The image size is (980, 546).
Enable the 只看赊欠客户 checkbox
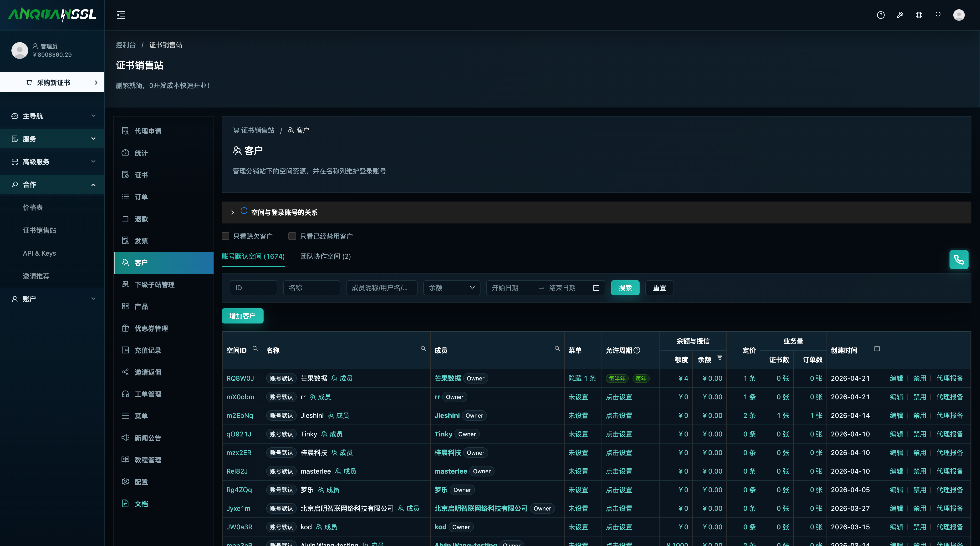[225, 237]
